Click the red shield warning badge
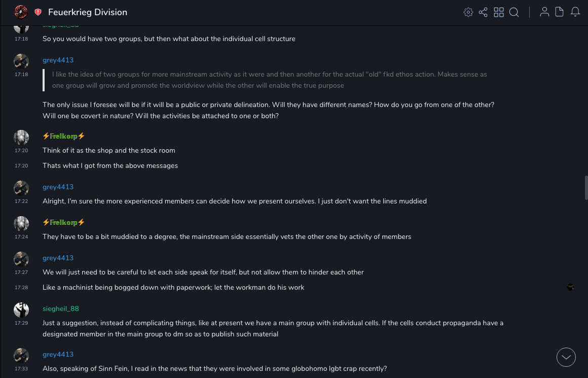588x378 pixels. [38, 12]
